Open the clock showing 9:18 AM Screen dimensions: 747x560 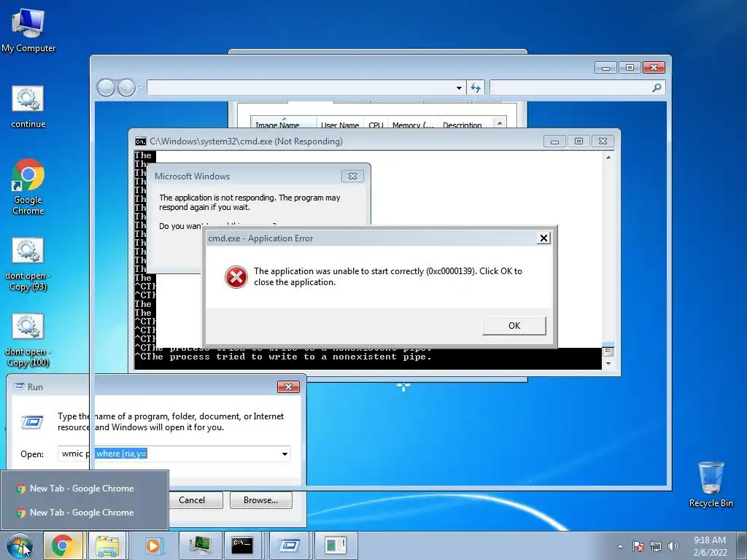coord(710,545)
